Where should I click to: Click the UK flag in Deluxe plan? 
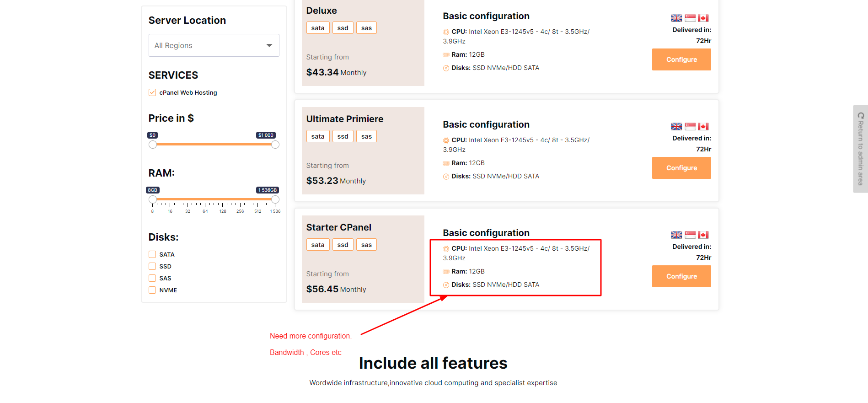(x=676, y=18)
